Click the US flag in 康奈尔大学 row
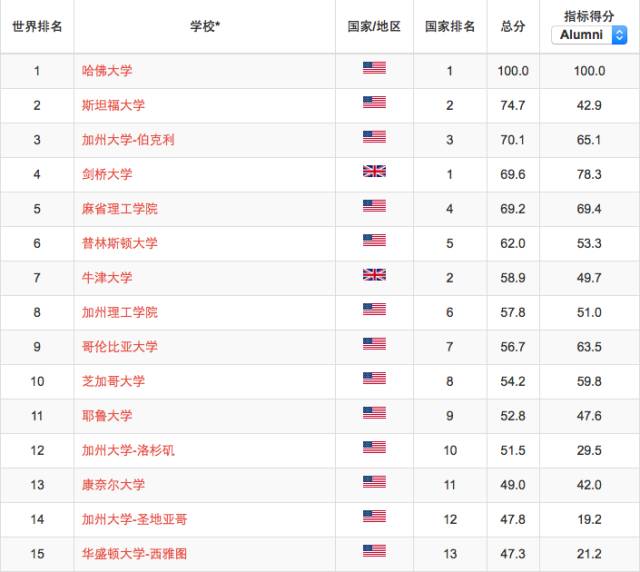The width and height of the screenshot is (640, 572). (374, 482)
